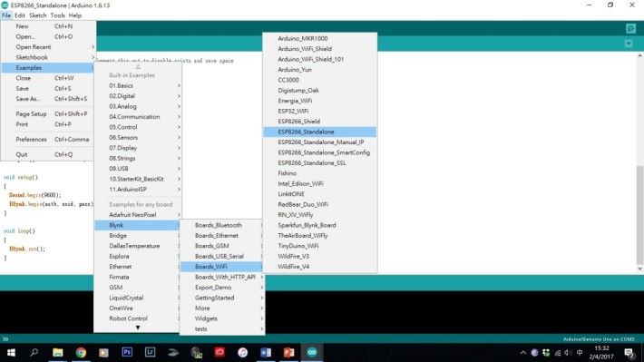Select Page Setup menu entry
Viewport: 644px width, 362px height.
[48, 113]
